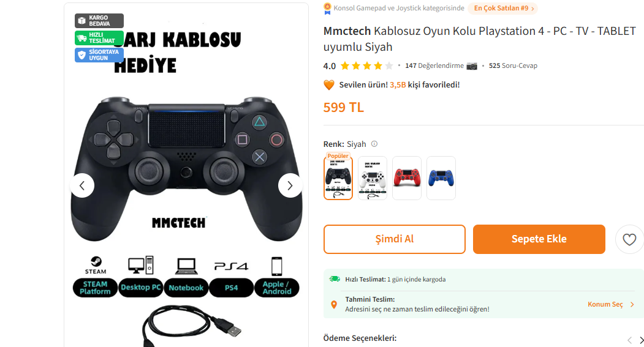Click the Kargo Bedava badge on image
644x347 pixels.
tap(99, 21)
